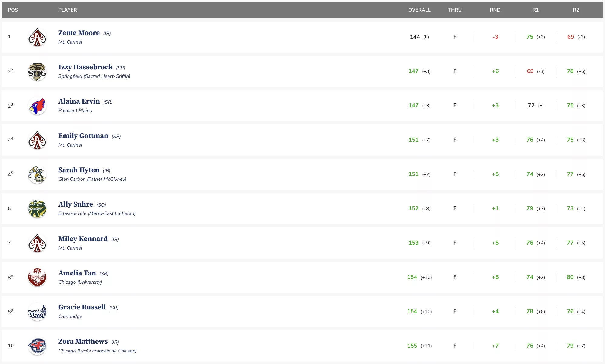605x364 pixels.
Task: Sort by the R1 column header
Action: [x=536, y=10]
